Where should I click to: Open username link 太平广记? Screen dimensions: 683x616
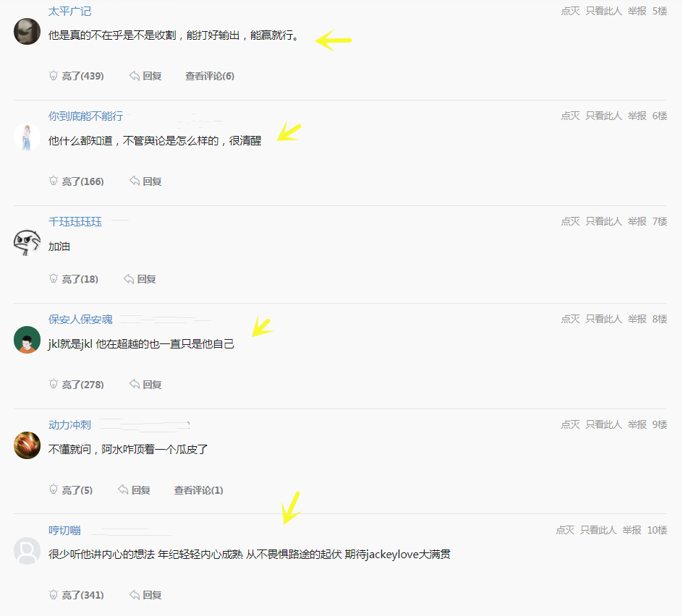click(69, 12)
